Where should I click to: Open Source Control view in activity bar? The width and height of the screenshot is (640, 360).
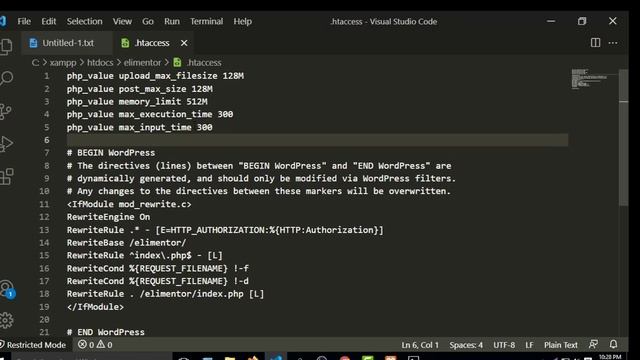pyautogui.click(x=6, y=111)
